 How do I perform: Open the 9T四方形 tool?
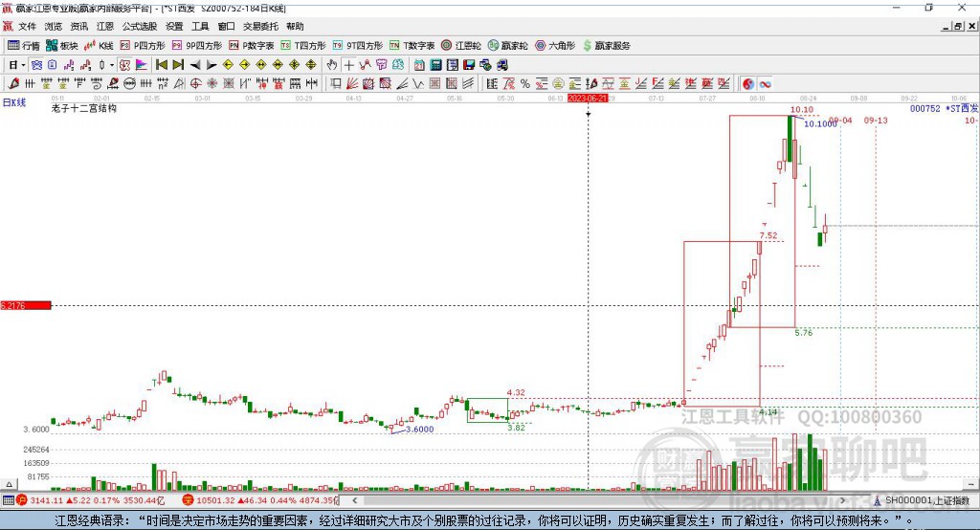[358, 46]
